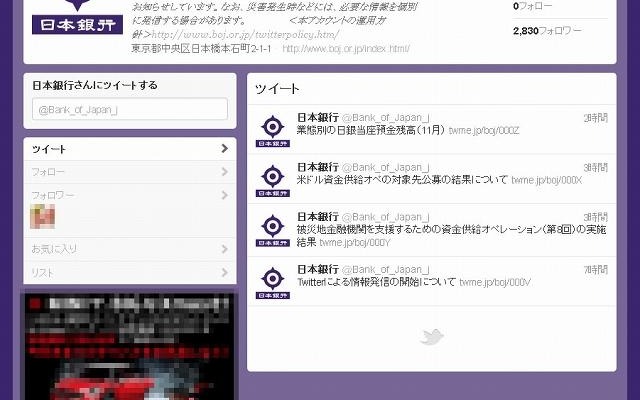Click the 0フォロー count
Image resolution: width=640 pixels, height=400 pixels.
[533, 6]
